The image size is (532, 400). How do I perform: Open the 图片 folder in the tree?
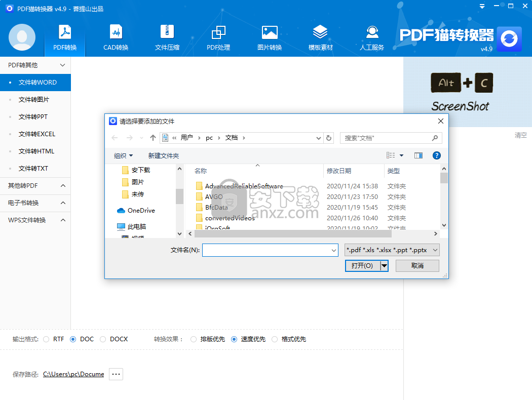(x=133, y=182)
